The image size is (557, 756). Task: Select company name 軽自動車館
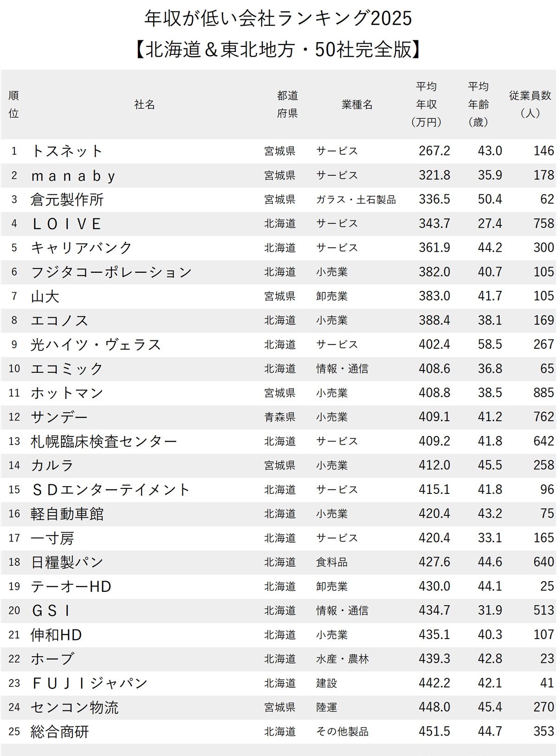pos(67,514)
